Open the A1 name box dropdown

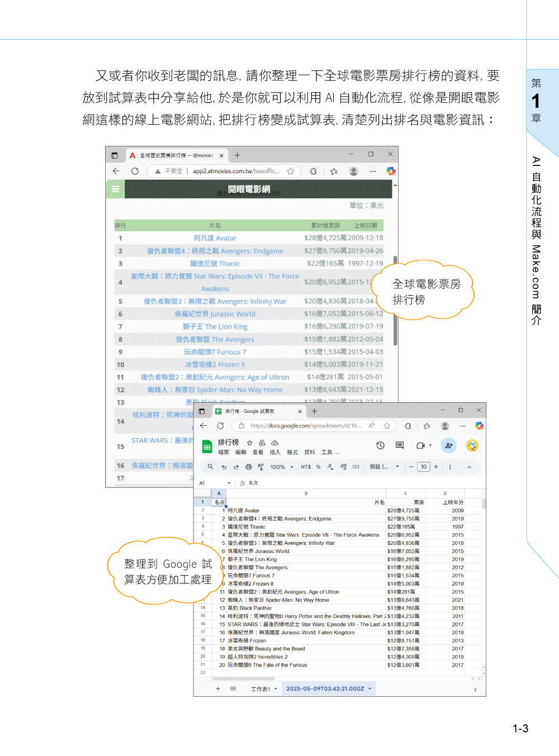point(229,483)
